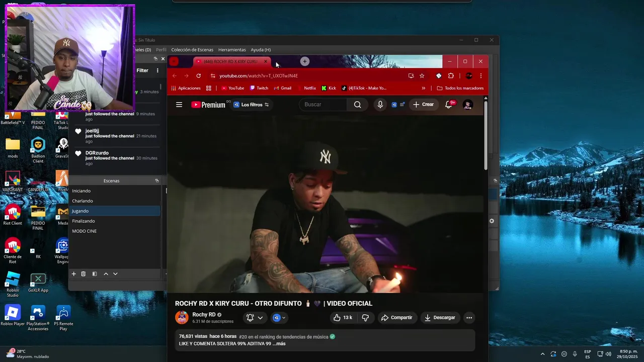Toggle Los filtros extension button on YouTube

coord(251,105)
